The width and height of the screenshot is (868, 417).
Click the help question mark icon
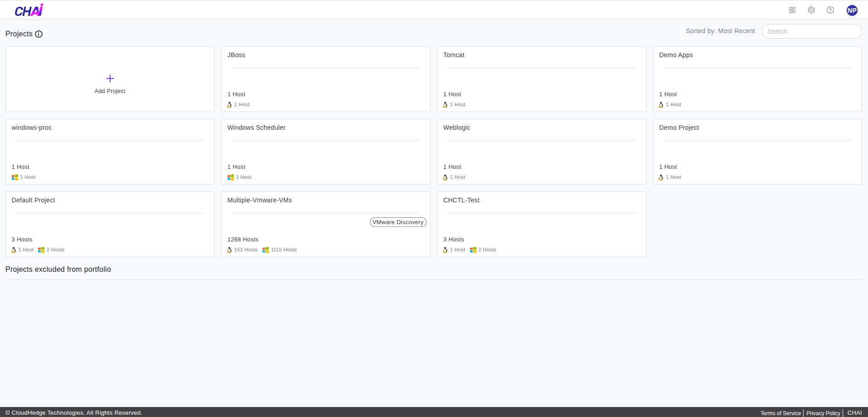coord(830,10)
